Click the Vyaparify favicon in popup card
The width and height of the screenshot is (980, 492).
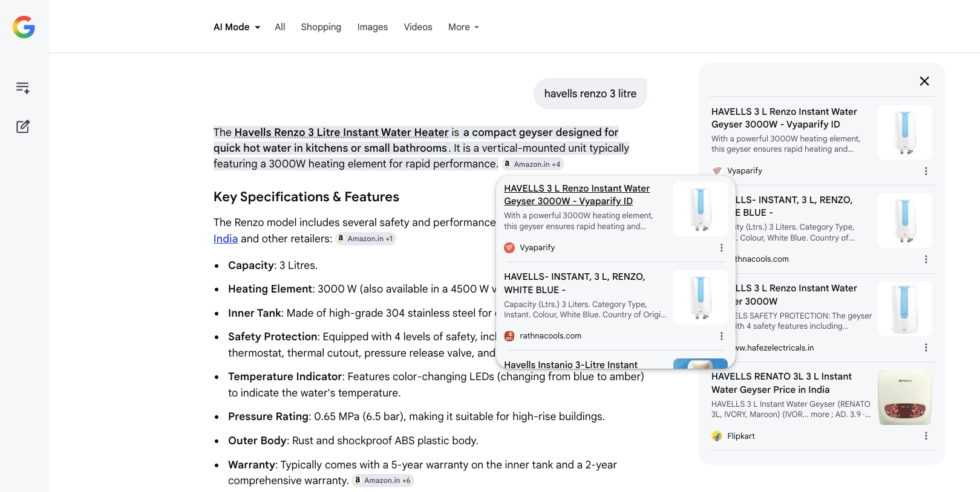pyautogui.click(x=509, y=248)
